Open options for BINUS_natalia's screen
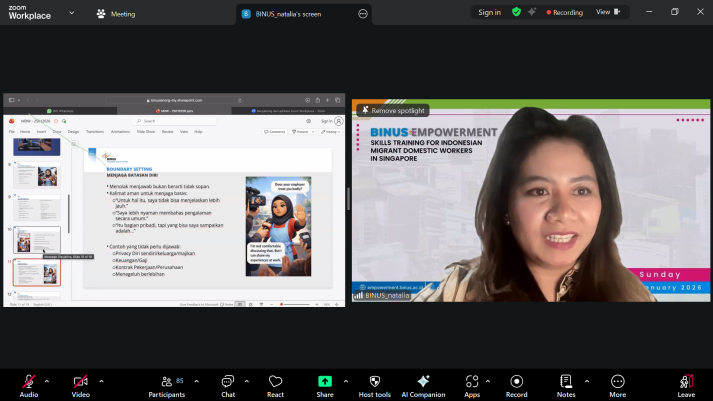 (363, 14)
